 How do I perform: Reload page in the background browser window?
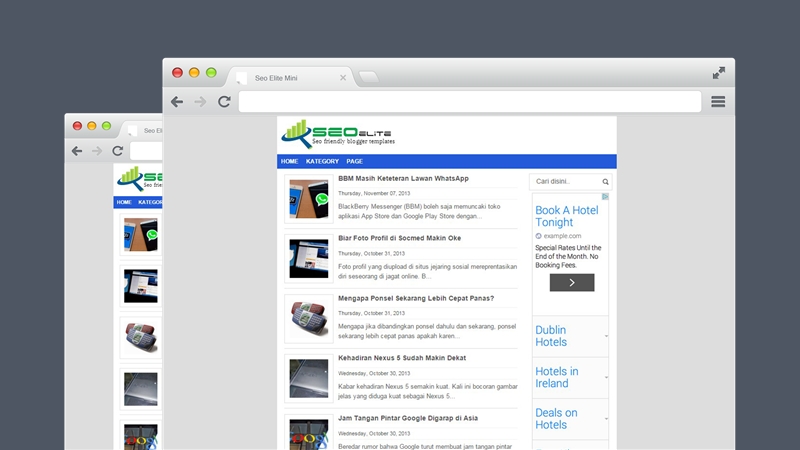(118, 151)
